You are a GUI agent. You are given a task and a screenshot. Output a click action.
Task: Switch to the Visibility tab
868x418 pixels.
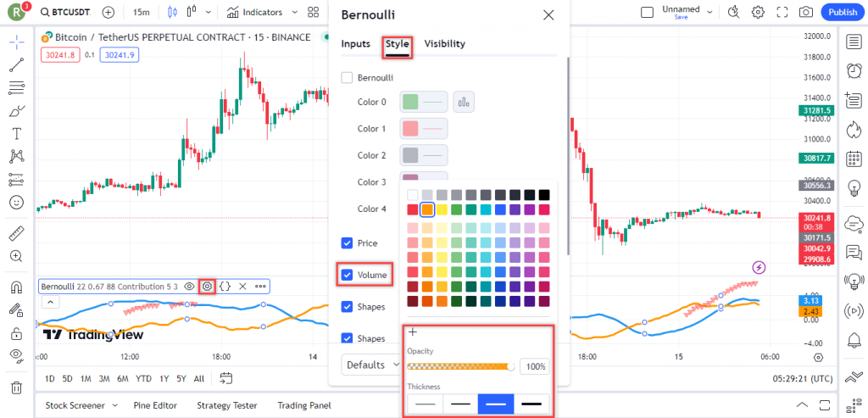click(x=444, y=44)
